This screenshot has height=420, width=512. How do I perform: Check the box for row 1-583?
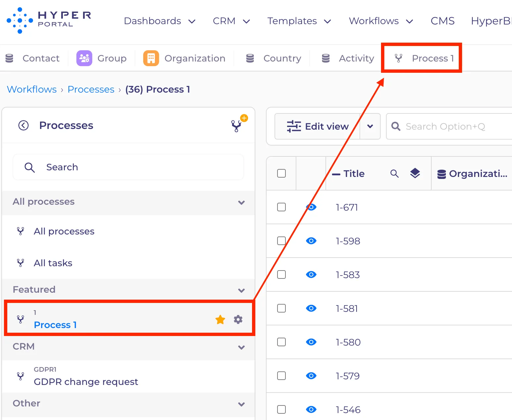(281, 274)
